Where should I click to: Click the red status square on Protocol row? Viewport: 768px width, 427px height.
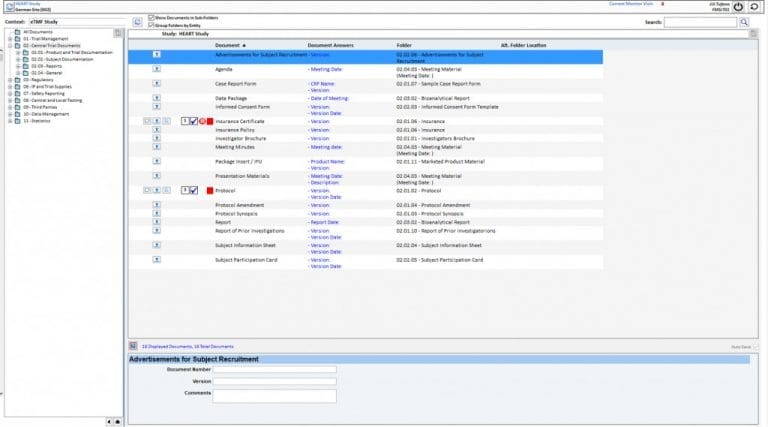coord(210,189)
